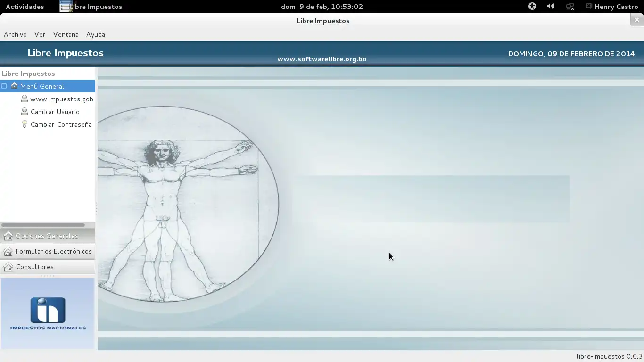Click the house icon on Opciones Generales
This screenshot has width=644, height=362.
(x=8, y=236)
